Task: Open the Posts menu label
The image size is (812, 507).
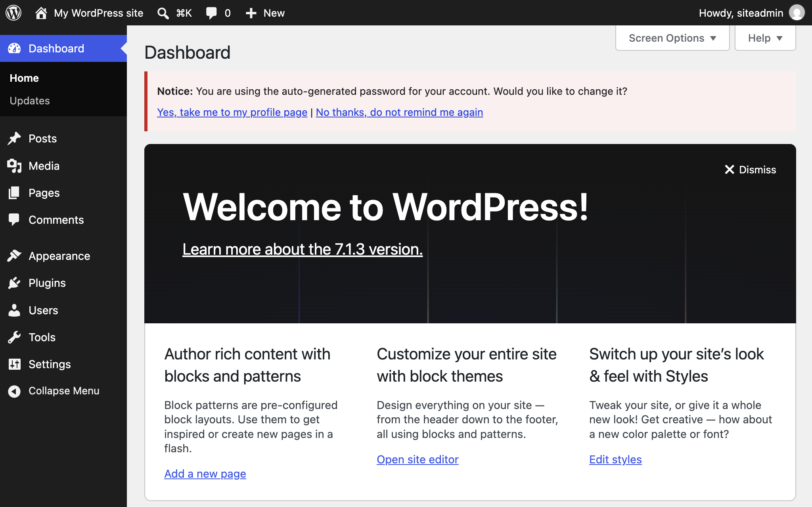Action: [43, 138]
